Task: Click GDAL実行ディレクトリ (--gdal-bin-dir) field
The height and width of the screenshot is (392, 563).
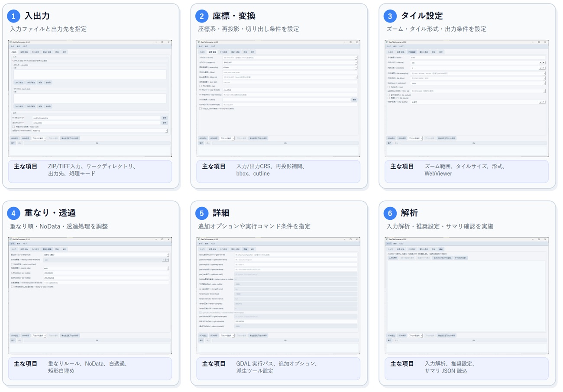Action: tap(296, 255)
